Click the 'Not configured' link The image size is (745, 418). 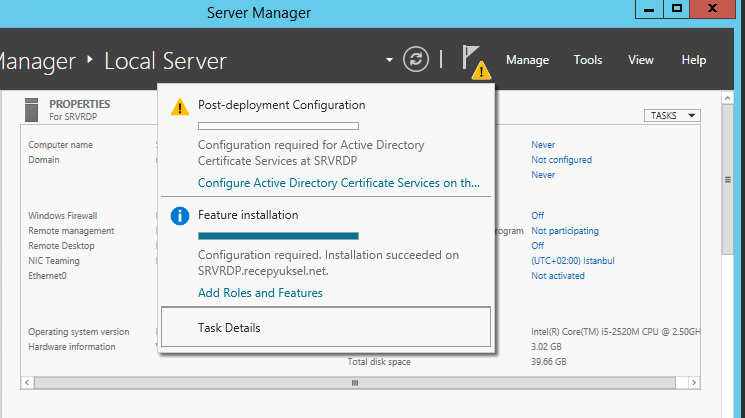[562, 160]
